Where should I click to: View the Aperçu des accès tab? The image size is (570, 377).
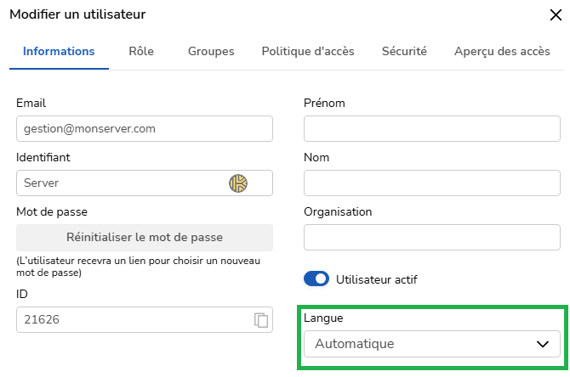pyautogui.click(x=502, y=51)
